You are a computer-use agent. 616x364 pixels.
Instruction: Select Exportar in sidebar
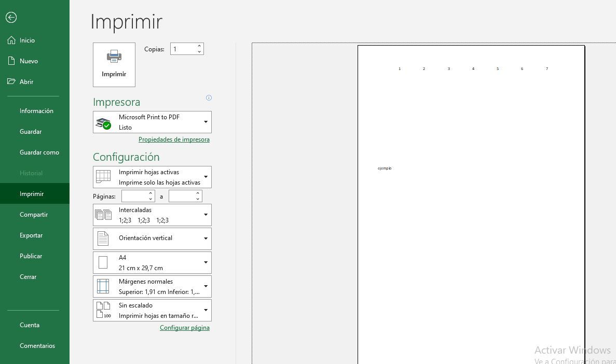coord(31,235)
